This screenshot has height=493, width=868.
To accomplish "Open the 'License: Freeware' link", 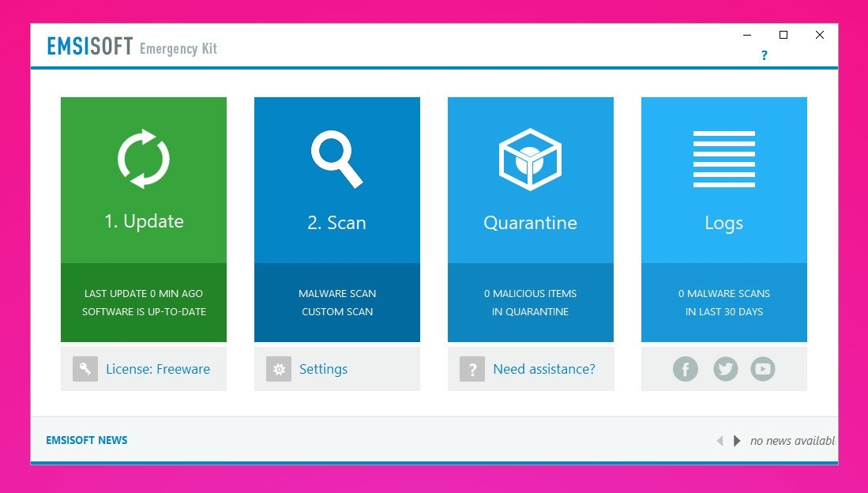I will pyautogui.click(x=158, y=369).
